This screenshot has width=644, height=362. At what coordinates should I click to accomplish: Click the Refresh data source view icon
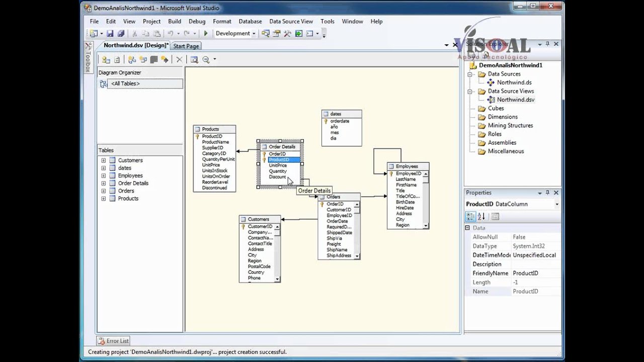pyautogui.click(x=117, y=59)
